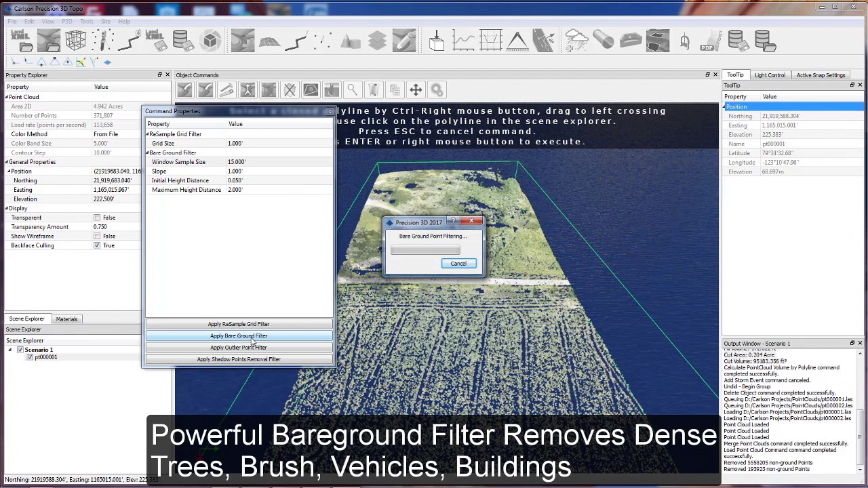
Task: Select the surface grid mesh icon
Action: pyautogui.click(x=269, y=41)
